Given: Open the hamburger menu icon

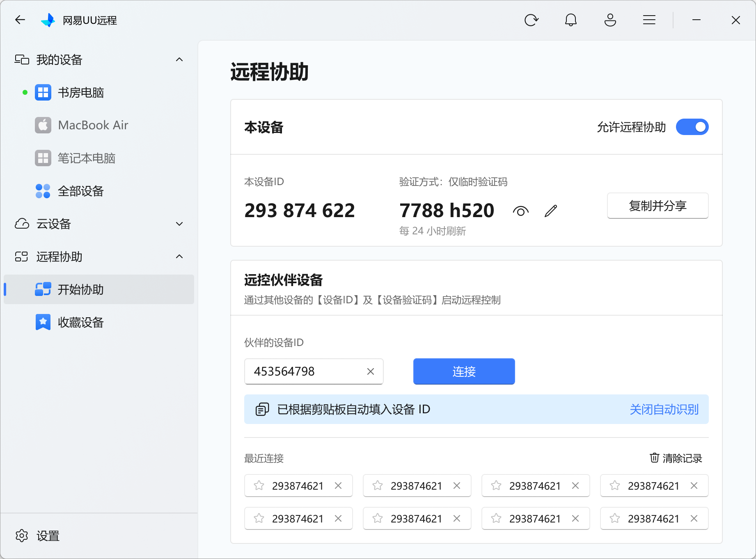Looking at the screenshot, I should point(649,20).
